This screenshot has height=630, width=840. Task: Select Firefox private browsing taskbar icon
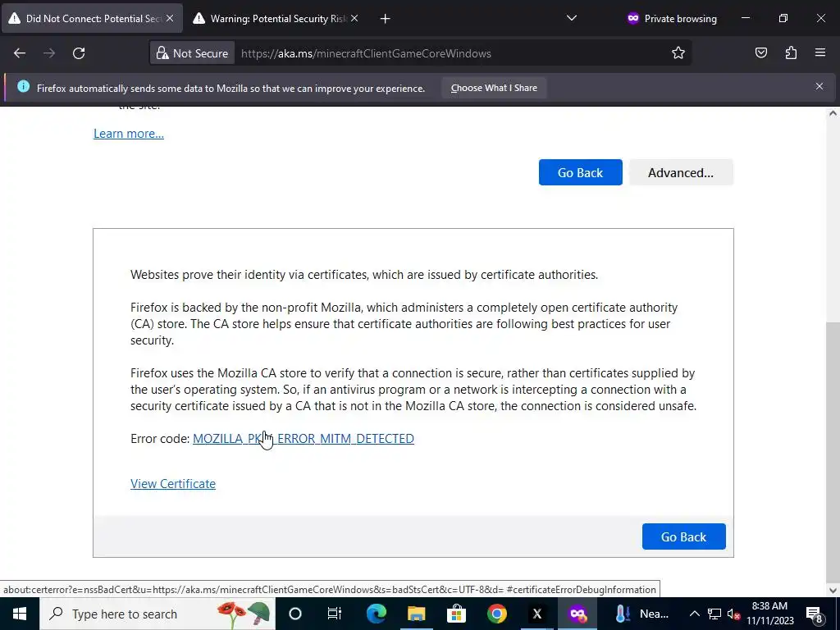click(577, 614)
